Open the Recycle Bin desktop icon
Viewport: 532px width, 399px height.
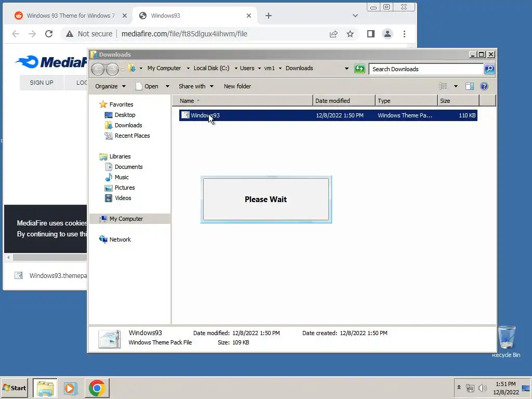pos(506,341)
